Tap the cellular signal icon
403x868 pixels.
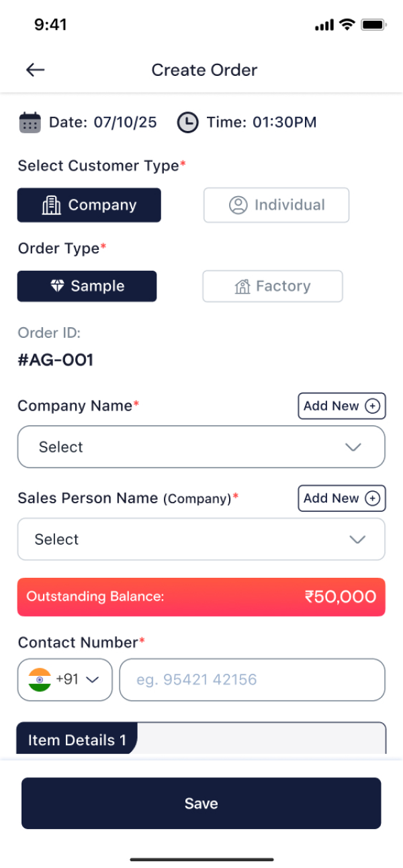[324, 25]
